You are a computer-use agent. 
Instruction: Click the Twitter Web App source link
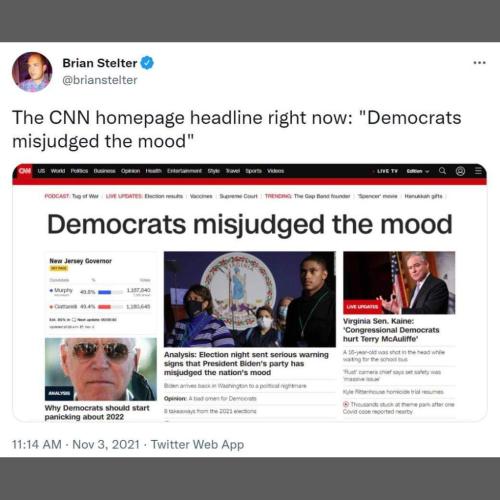[x=197, y=444]
